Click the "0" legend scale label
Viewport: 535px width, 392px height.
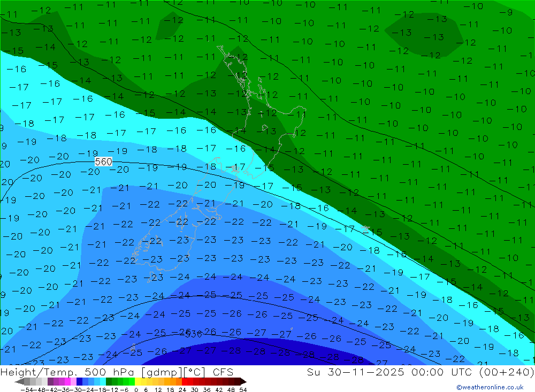pyautogui.click(x=136, y=390)
